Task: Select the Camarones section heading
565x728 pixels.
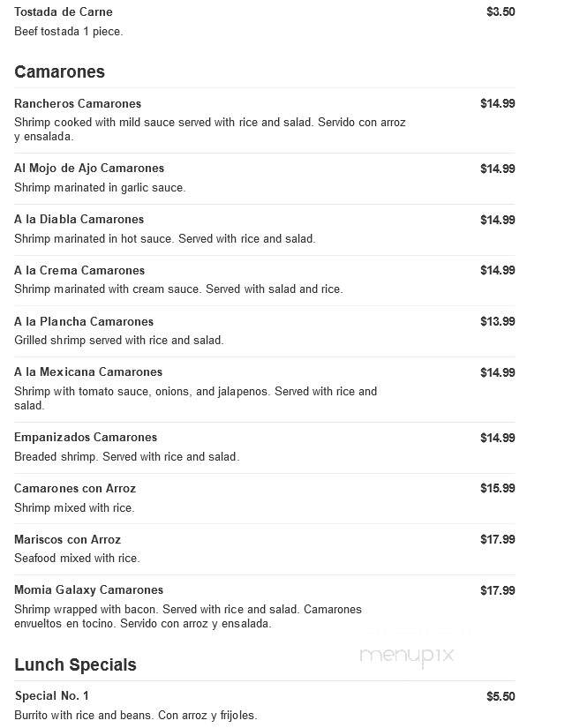Action: [x=59, y=72]
